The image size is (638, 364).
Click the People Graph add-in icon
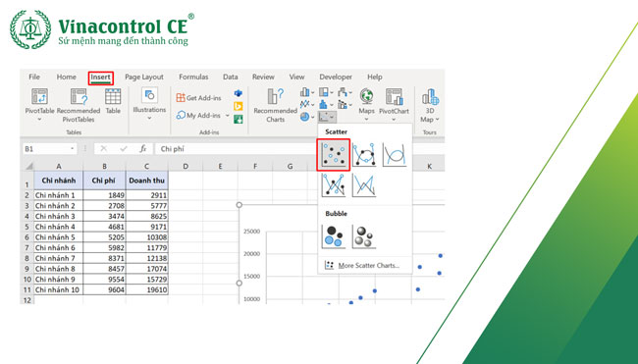[239, 119]
